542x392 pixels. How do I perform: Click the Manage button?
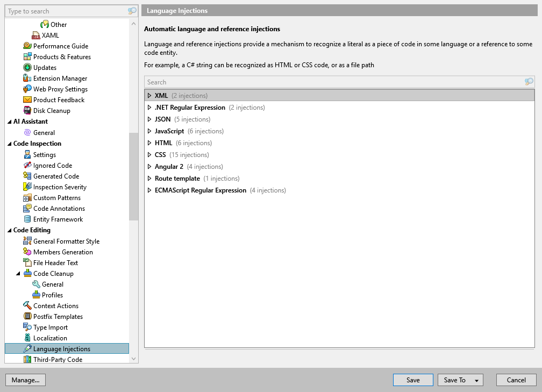[25, 380]
